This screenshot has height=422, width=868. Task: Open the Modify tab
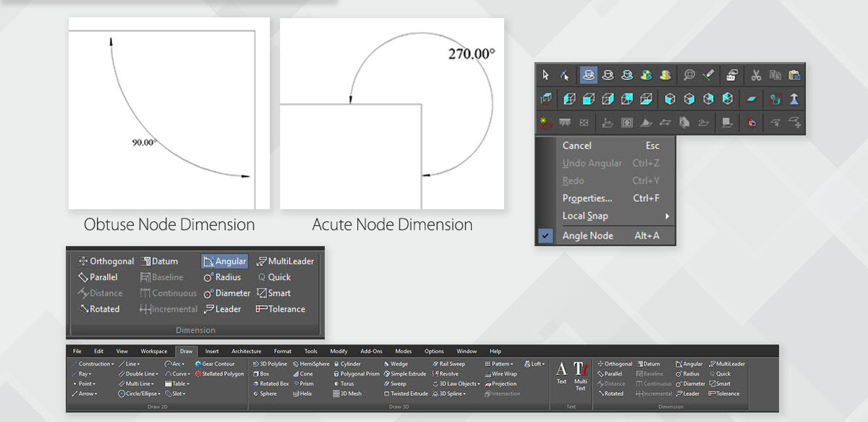(339, 351)
